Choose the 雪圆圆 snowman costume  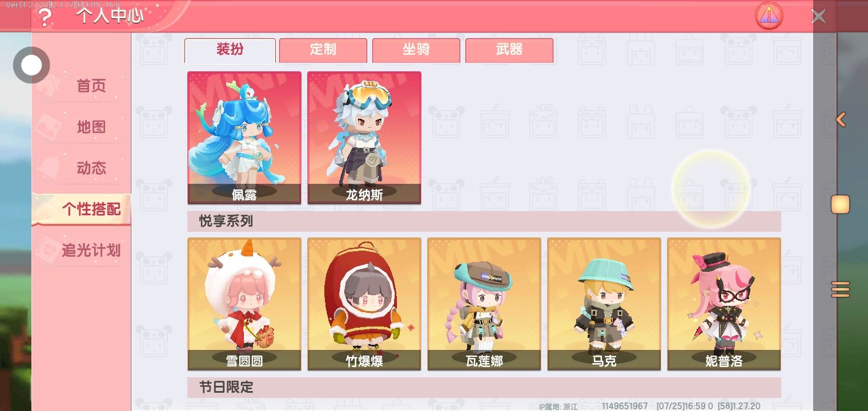click(244, 304)
